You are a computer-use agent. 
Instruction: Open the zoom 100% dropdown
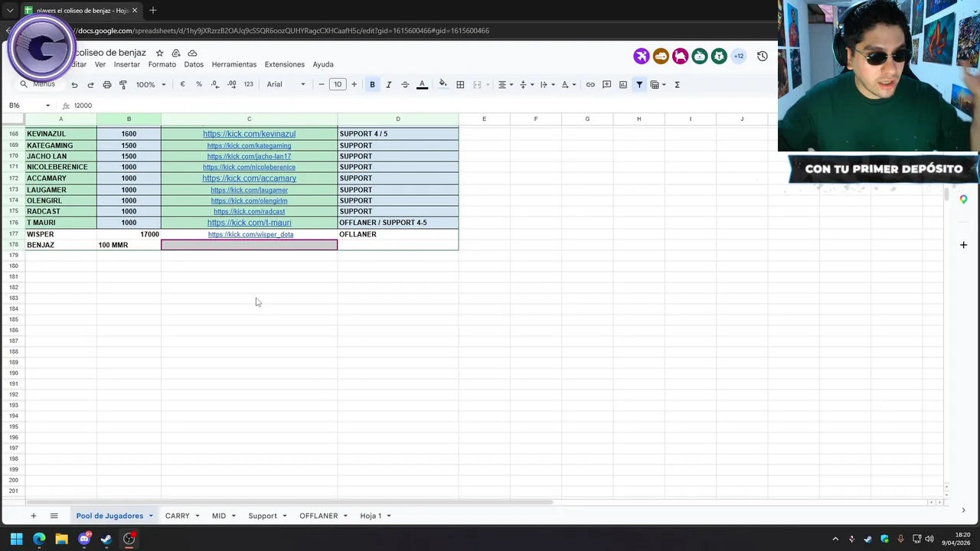[151, 84]
